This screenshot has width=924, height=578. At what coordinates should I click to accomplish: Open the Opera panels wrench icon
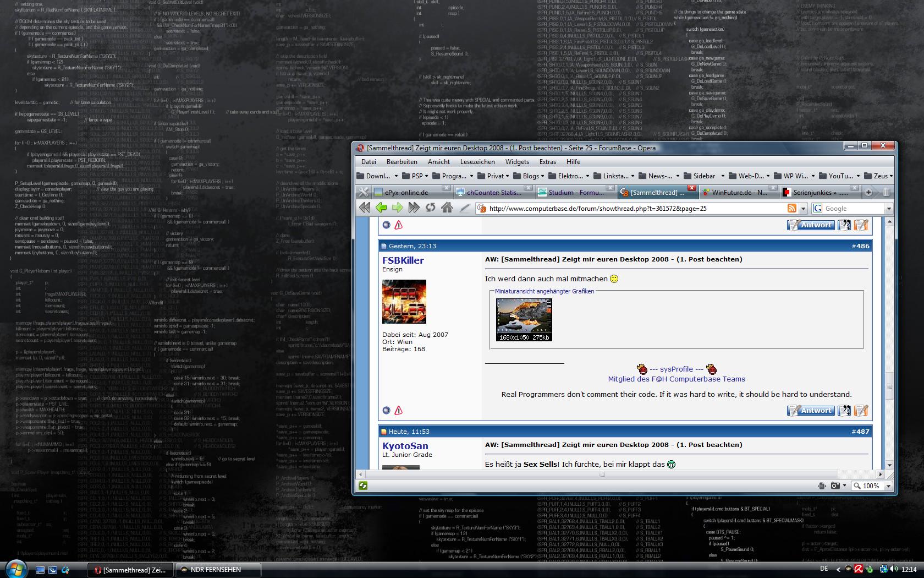point(363,192)
